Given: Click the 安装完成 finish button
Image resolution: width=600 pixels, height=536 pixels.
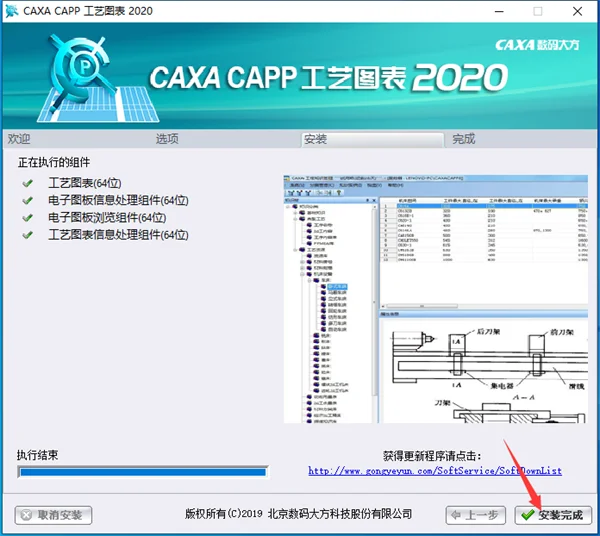Looking at the screenshot, I should pyautogui.click(x=553, y=515).
